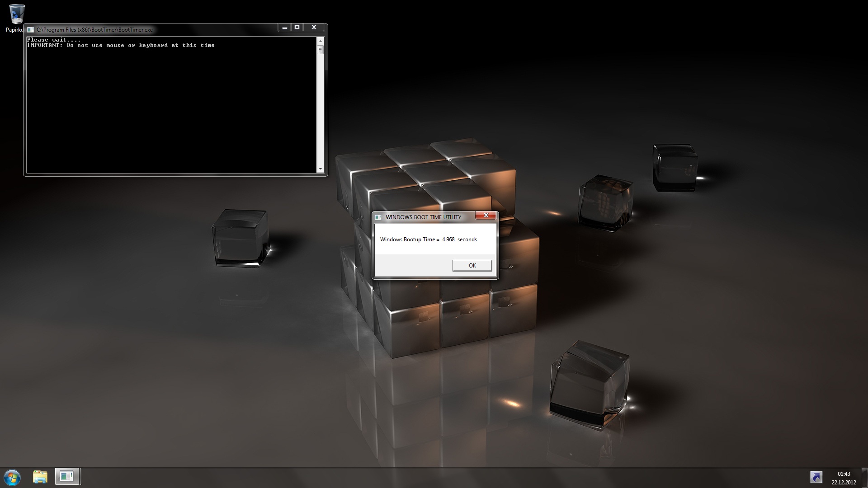Maximize the BootTimer console window

click(x=297, y=28)
